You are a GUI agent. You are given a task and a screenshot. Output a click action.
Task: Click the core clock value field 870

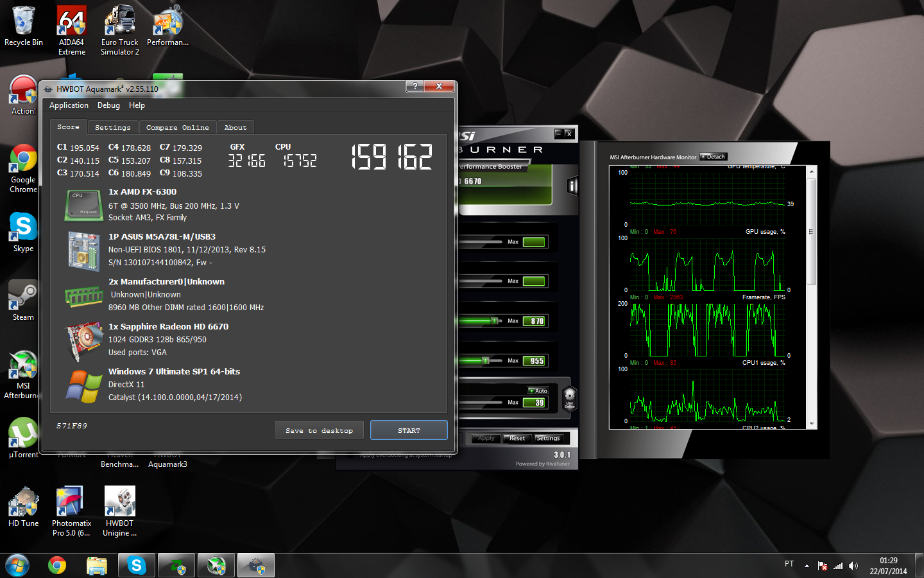pyautogui.click(x=534, y=321)
